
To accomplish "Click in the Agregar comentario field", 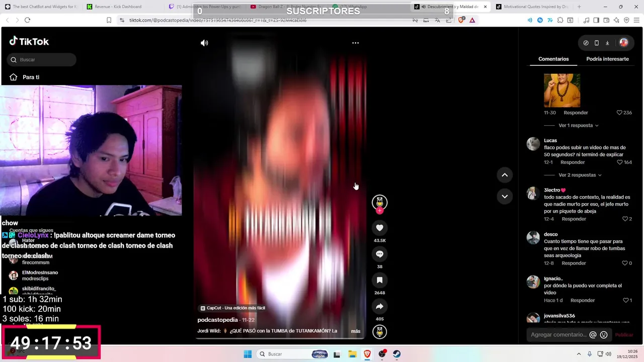I will pyautogui.click(x=558, y=335).
